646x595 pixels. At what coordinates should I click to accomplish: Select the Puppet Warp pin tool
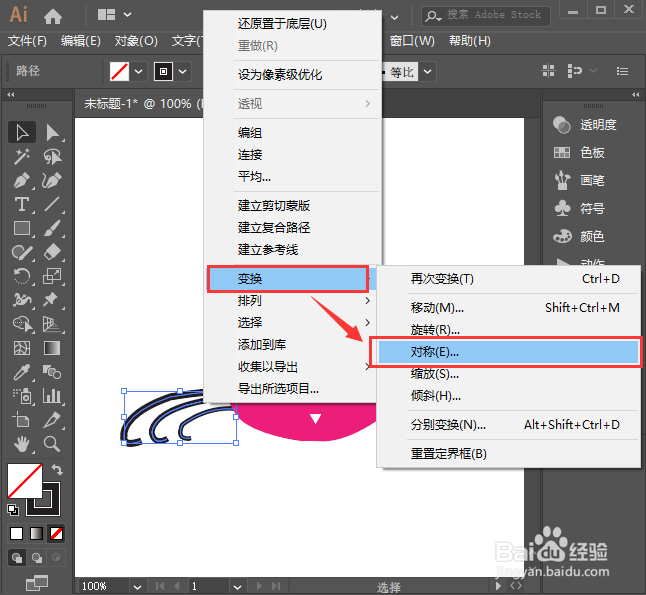tap(52, 300)
